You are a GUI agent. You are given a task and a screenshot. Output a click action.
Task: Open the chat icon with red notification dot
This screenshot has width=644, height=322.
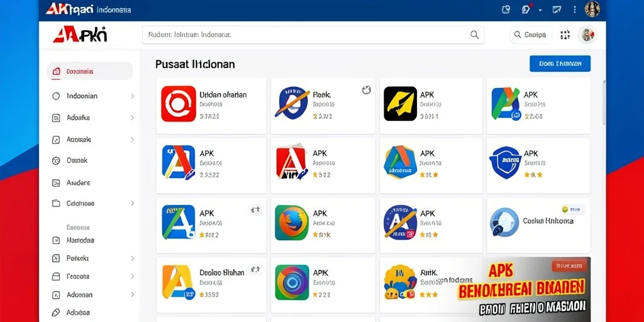pos(526,9)
